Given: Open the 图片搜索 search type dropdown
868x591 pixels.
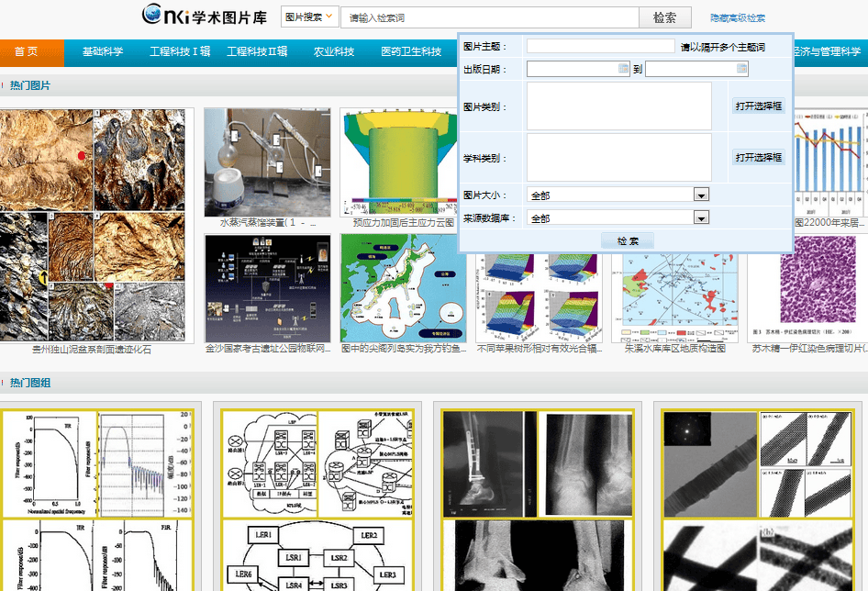Looking at the screenshot, I should point(309,17).
